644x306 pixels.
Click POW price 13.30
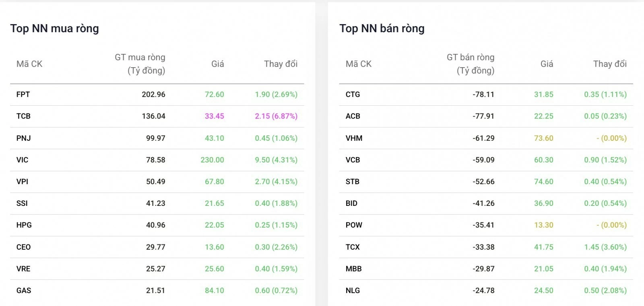543,225
